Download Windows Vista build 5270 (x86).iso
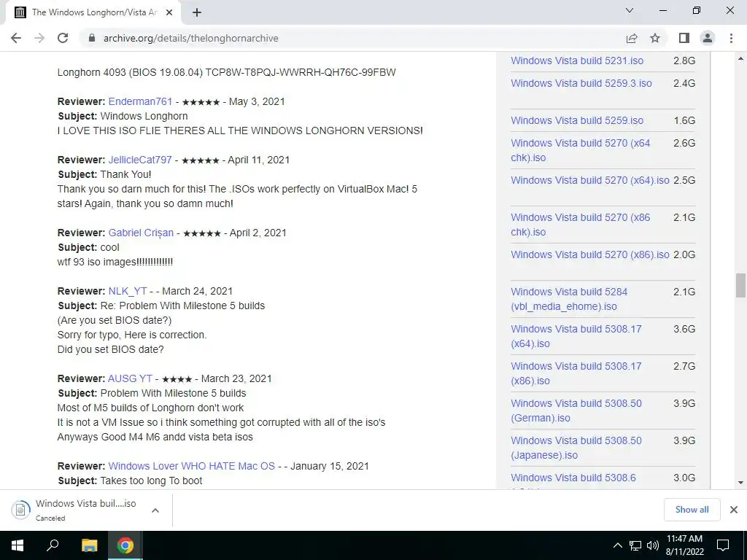The height and width of the screenshot is (560, 747). pyautogui.click(x=589, y=254)
